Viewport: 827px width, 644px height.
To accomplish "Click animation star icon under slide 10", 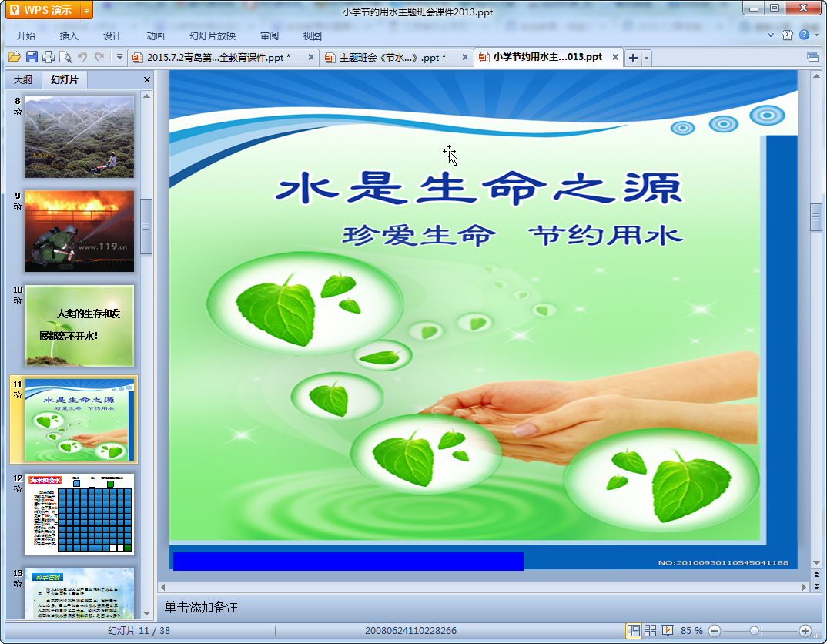I will [18, 300].
